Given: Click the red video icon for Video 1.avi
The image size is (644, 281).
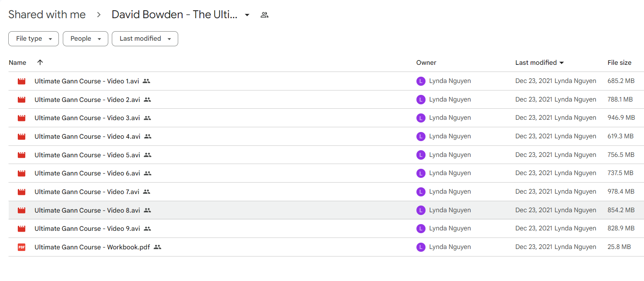Looking at the screenshot, I should click(x=22, y=81).
